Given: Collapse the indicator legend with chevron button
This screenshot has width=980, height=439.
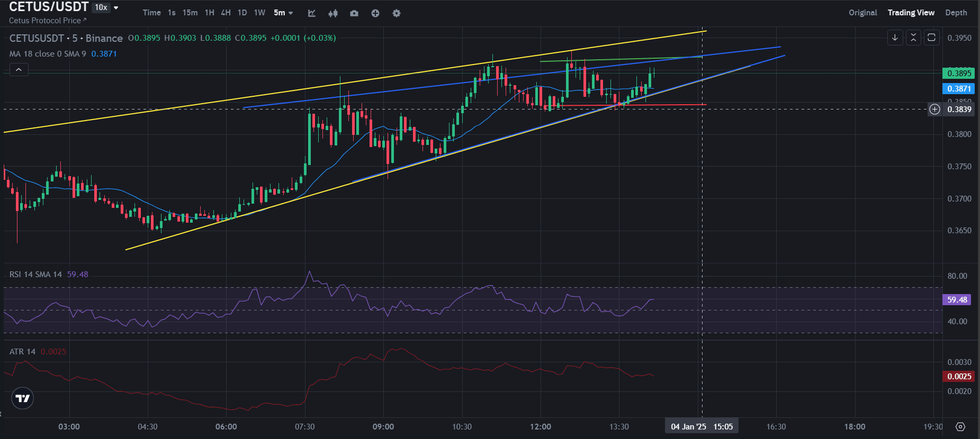Looking at the screenshot, I should [x=19, y=69].
